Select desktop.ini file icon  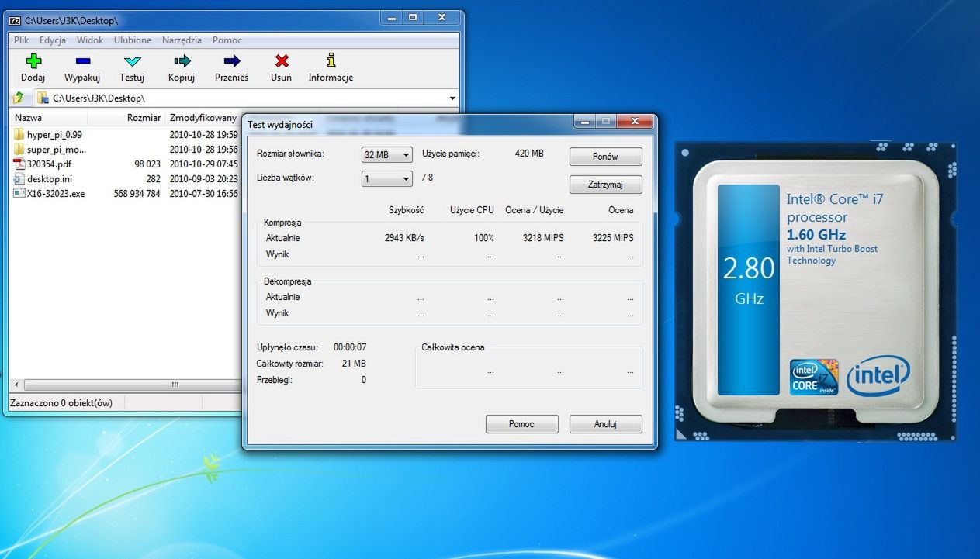(x=19, y=178)
